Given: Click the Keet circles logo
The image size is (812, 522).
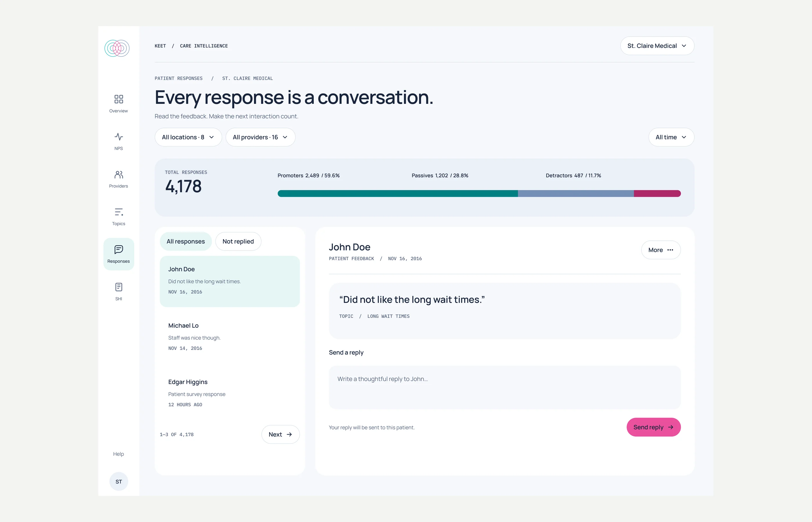Looking at the screenshot, I should point(117,48).
